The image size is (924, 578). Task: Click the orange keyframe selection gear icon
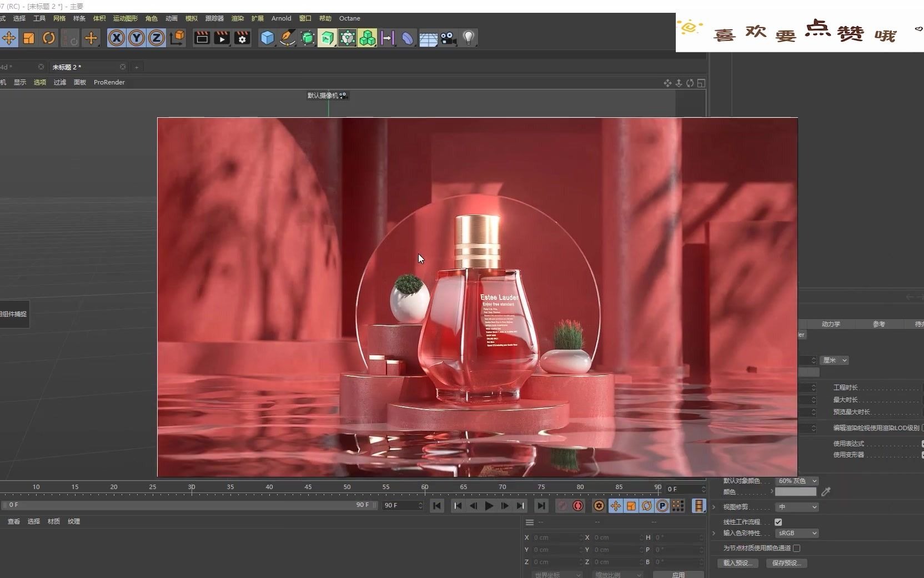599,506
